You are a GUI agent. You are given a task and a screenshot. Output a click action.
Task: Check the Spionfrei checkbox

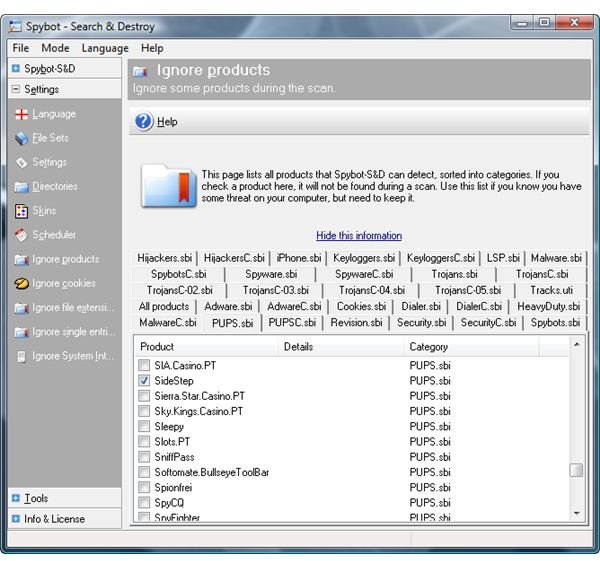144,488
